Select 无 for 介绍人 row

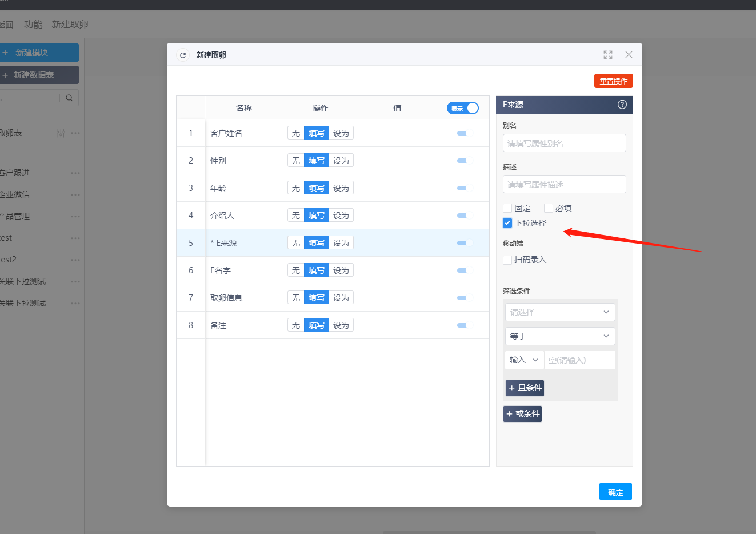click(x=296, y=216)
